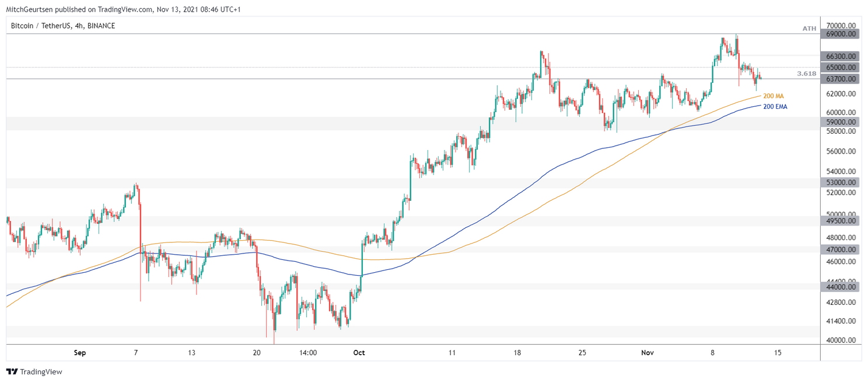
Task: Click the Nov date on time axis
Action: (x=647, y=353)
